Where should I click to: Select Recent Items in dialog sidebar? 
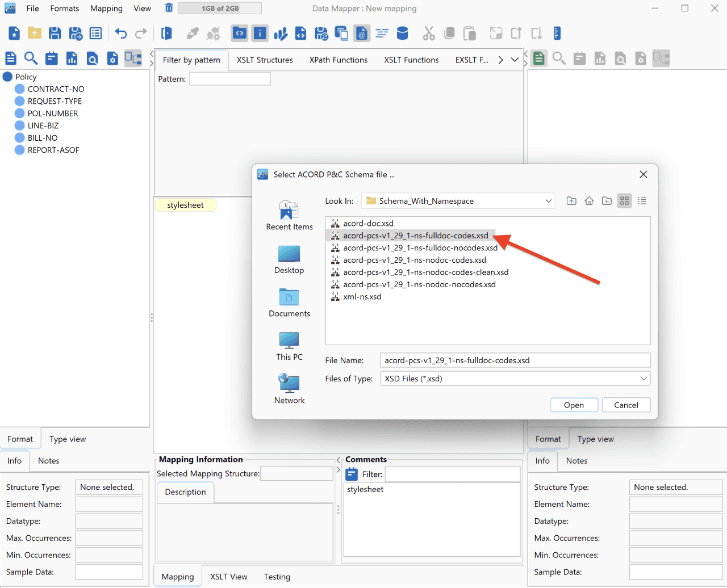click(x=289, y=216)
